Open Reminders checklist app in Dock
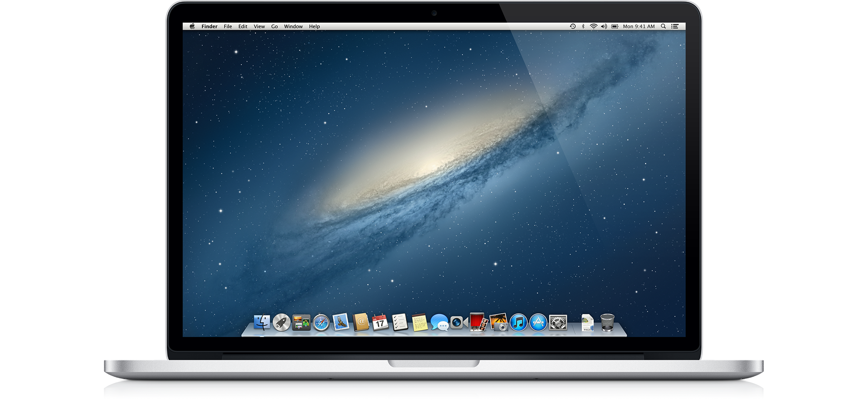The width and height of the screenshot is (868, 400). [x=400, y=322]
